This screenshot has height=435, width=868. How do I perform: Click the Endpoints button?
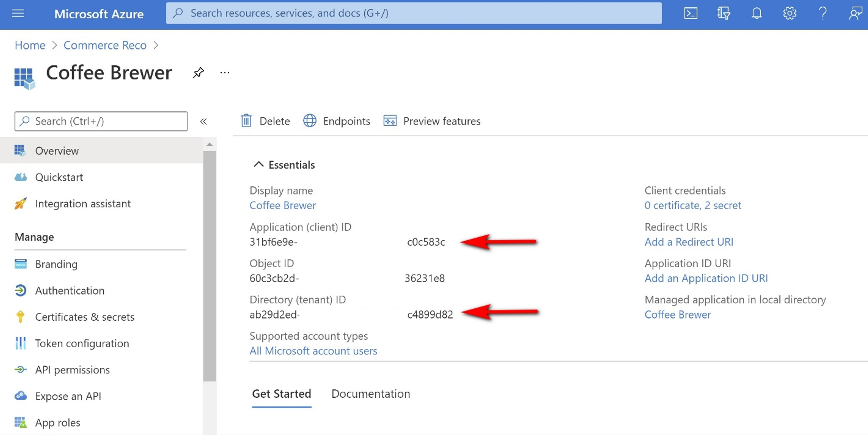click(x=337, y=120)
